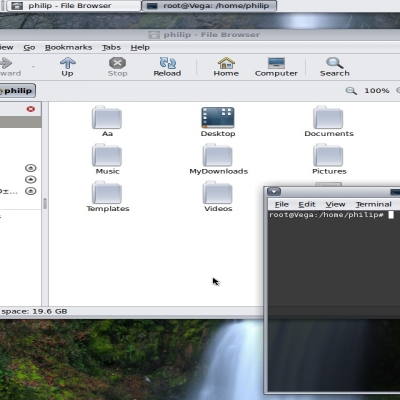The image size is (400, 400).
Task: Select the Aa folder
Action: tap(107, 121)
